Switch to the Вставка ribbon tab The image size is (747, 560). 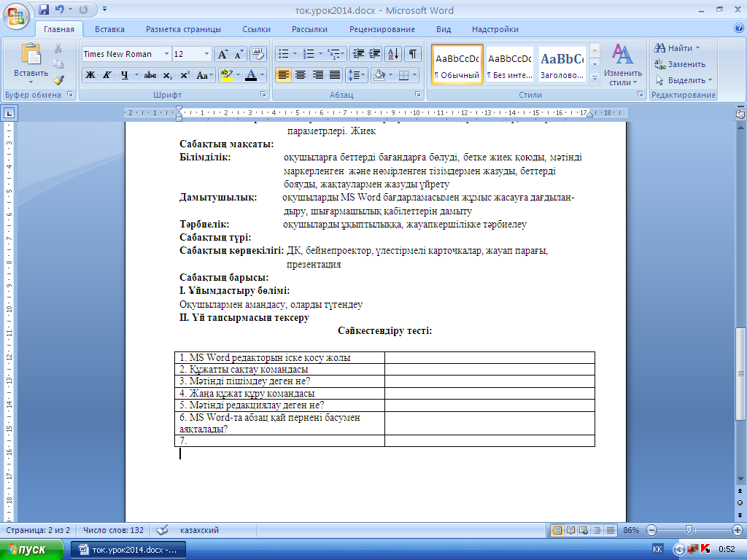(109, 29)
